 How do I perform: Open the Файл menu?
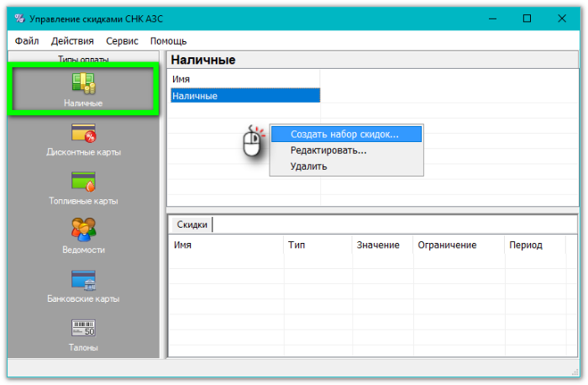click(x=27, y=41)
